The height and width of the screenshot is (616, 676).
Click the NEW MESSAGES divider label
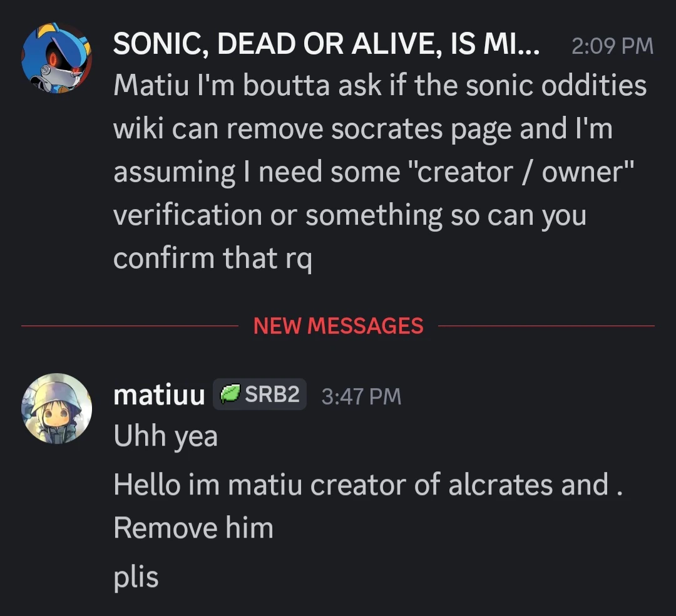click(x=338, y=326)
